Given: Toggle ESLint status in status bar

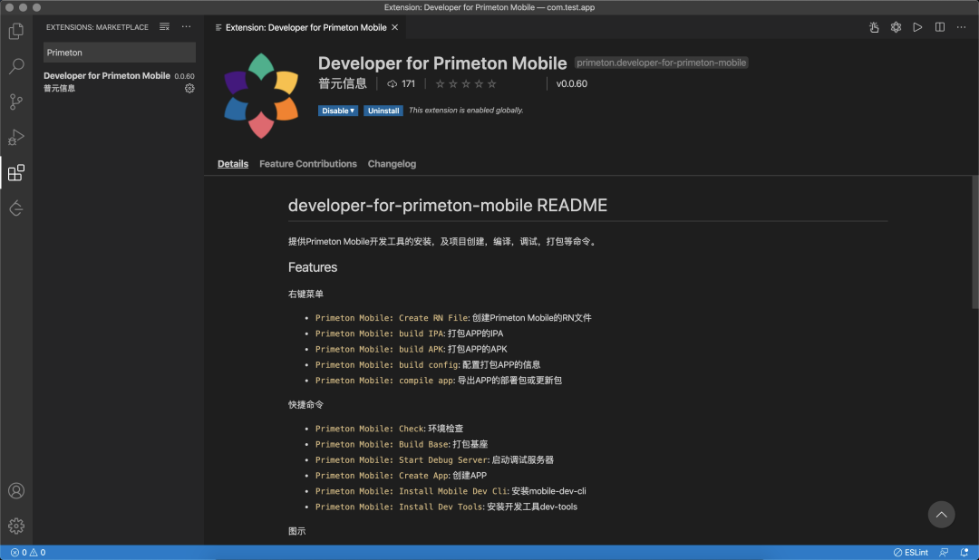Looking at the screenshot, I should pyautogui.click(x=912, y=552).
